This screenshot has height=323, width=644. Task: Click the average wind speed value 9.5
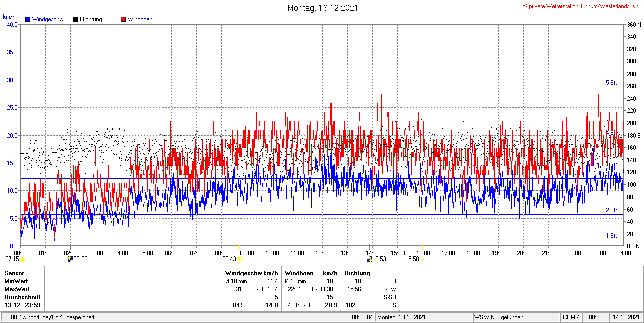274,297
